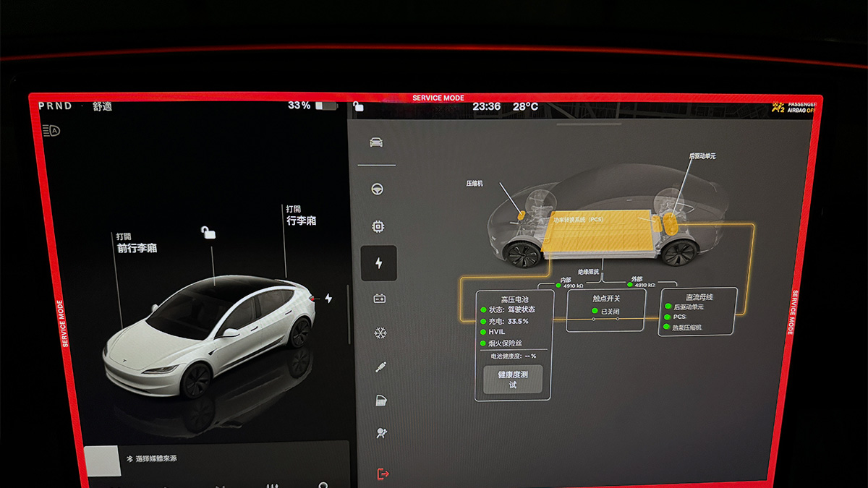The height and width of the screenshot is (488, 868).
Task: Tap the 状态: 驾驶状态 status row
Action: tap(509, 310)
